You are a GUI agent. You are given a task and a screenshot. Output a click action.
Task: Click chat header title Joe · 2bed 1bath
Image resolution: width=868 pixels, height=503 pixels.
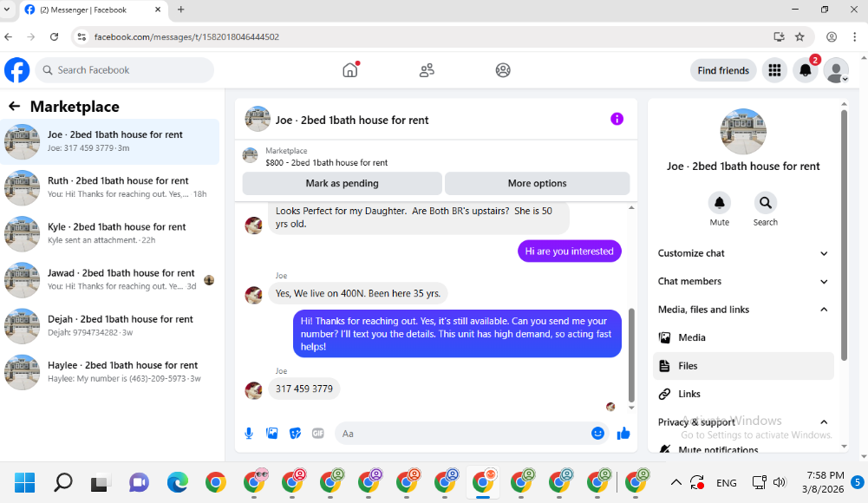[x=352, y=120]
